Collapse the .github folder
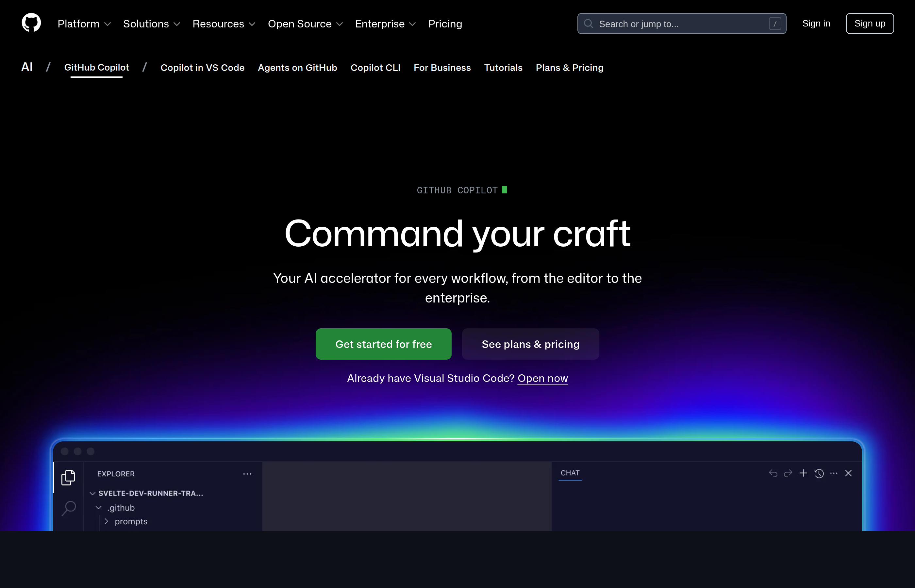The image size is (915, 588). [99, 507]
